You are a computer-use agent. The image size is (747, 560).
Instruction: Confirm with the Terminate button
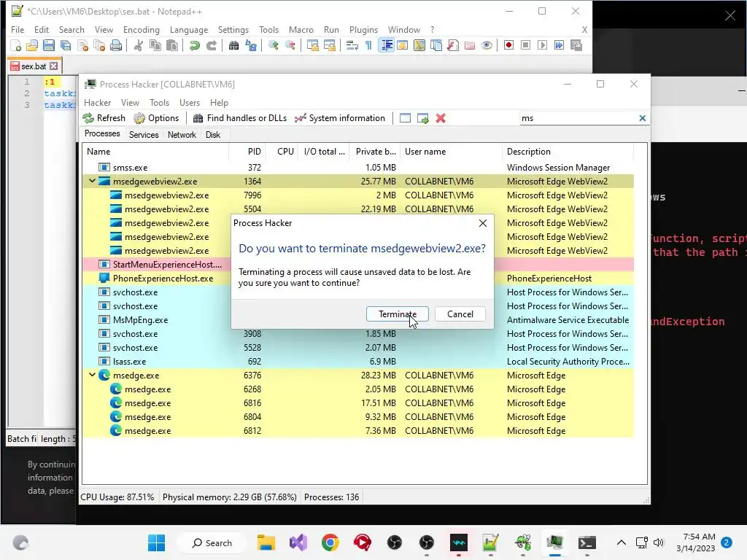coord(398,314)
